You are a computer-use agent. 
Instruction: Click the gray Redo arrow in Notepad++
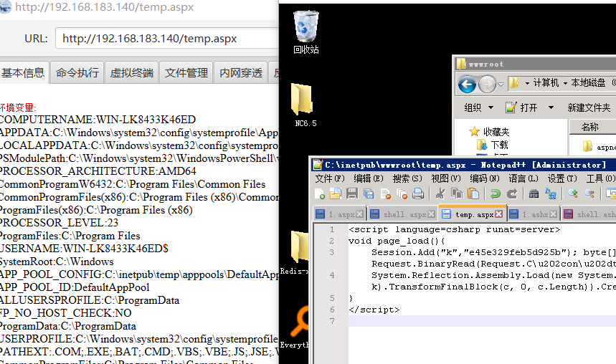[x=512, y=193]
